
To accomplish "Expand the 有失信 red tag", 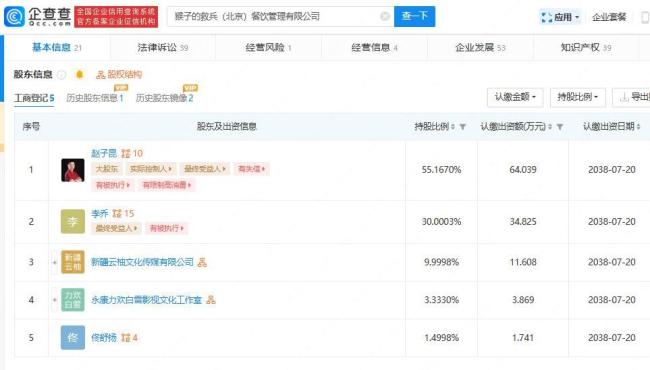I will (251, 169).
